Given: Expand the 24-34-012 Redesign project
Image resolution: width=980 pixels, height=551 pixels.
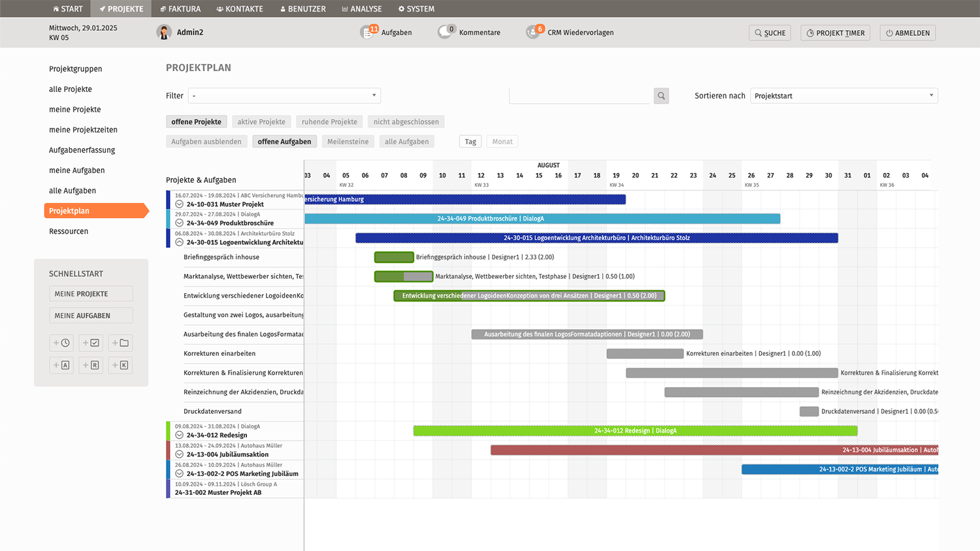Looking at the screenshot, I should pos(179,435).
